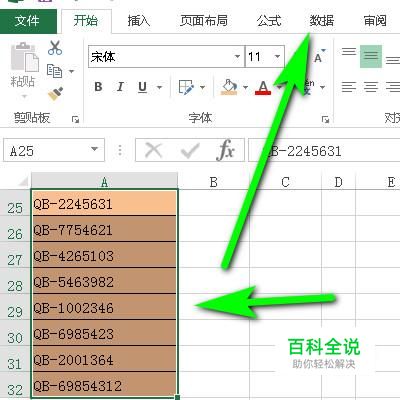Viewport: 400px width, 400px height.
Task: Select the row 29 header
Action: click(15, 312)
